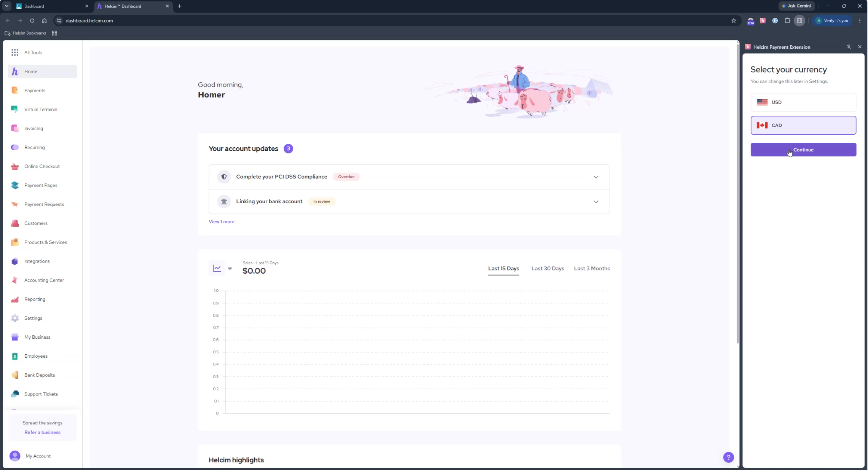Toggle the browser side panel icon

click(799, 21)
